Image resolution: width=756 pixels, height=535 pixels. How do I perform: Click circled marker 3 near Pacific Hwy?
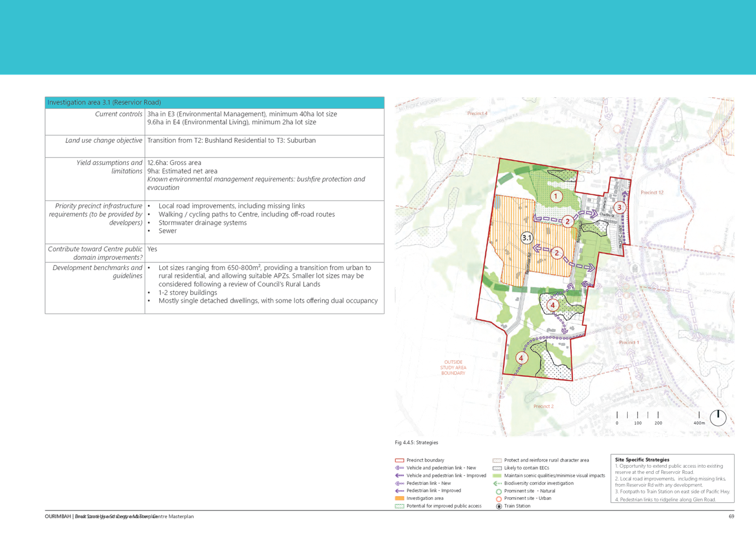tap(619, 207)
